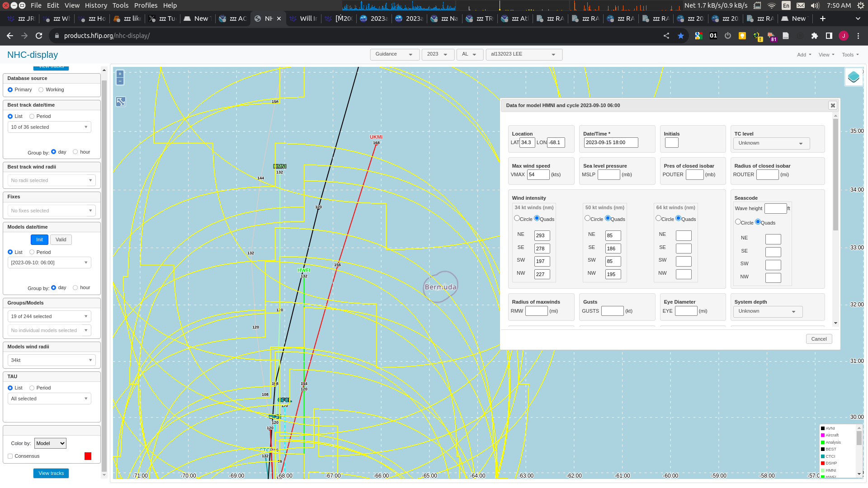Select Primary database source
Viewport: 868px width, 488px height.
pos(10,89)
